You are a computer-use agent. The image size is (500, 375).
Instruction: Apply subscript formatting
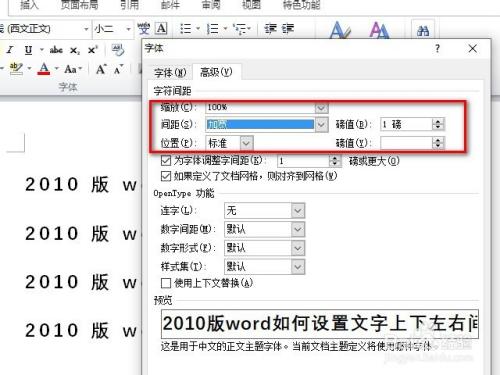[75, 50]
